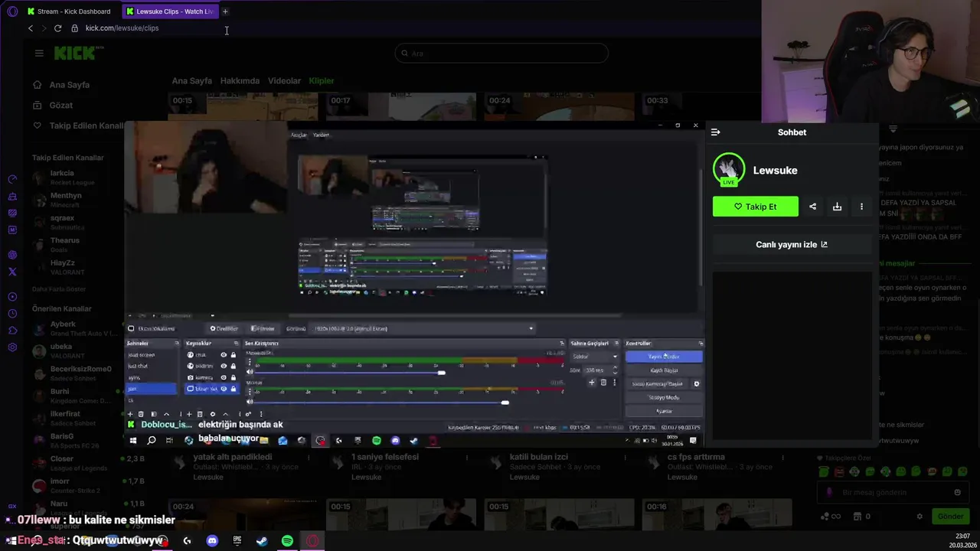Expand the OBS display capture dropdown
Viewport: 980px width, 551px height.
(531, 328)
